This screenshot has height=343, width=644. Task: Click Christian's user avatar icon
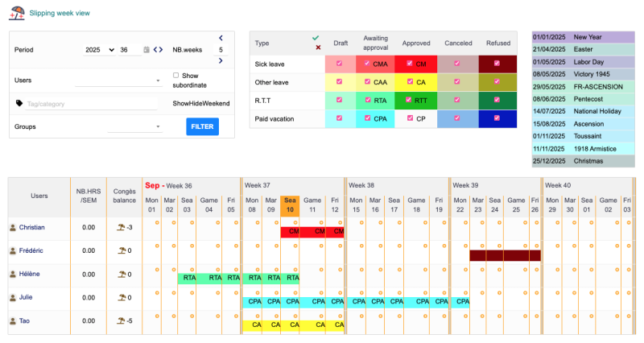point(12,228)
